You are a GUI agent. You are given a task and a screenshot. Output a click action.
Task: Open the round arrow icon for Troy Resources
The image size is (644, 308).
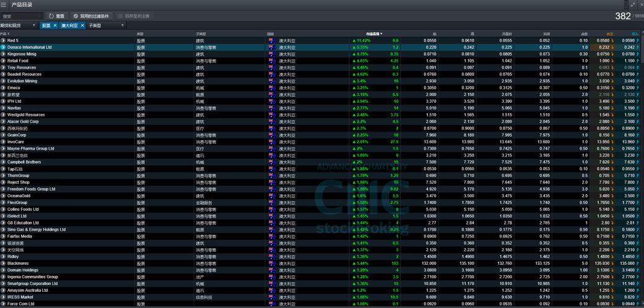click(3, 67)
